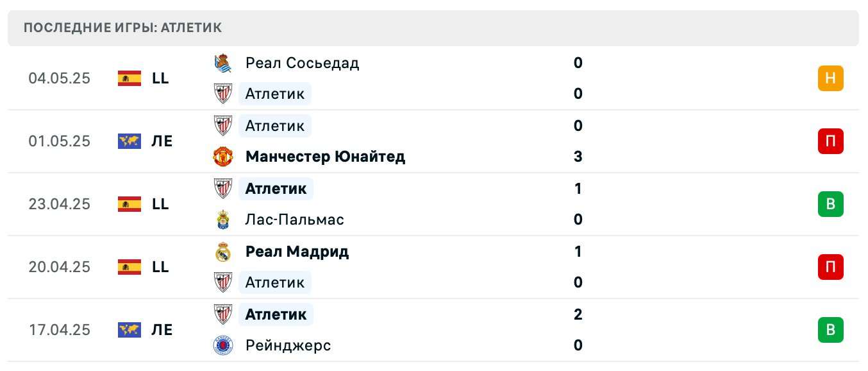868x371 pixels.
Task: Click Spain flag on the 20.04.25 row
Action: [129, 267]
